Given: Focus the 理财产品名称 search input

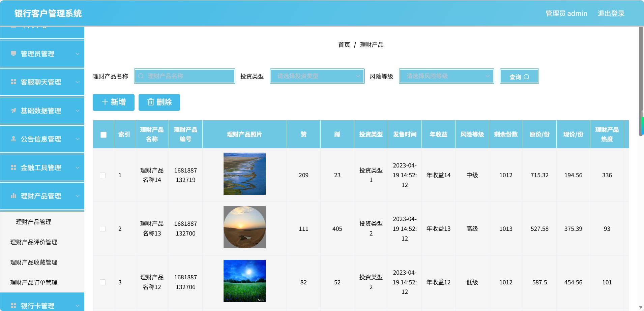Looking at the screenshot, I should click(x=184, y=76).
